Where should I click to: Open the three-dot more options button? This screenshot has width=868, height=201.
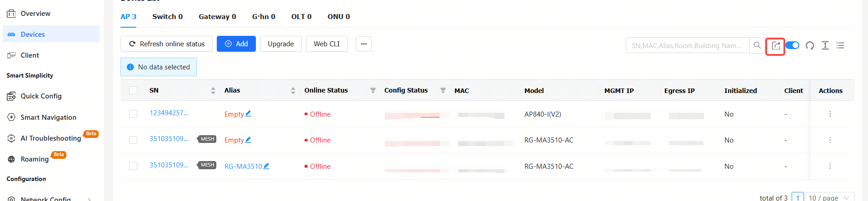tap(364, 44)
